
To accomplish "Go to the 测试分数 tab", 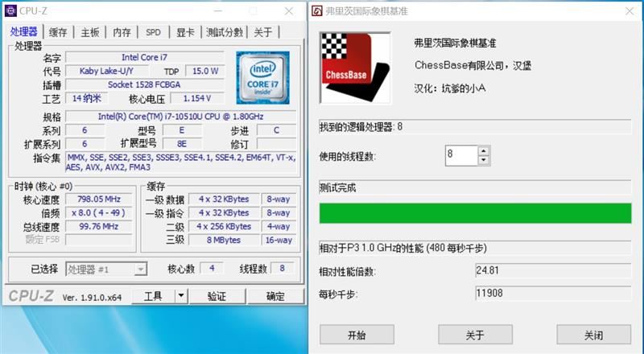I will (x=225, y=32).
